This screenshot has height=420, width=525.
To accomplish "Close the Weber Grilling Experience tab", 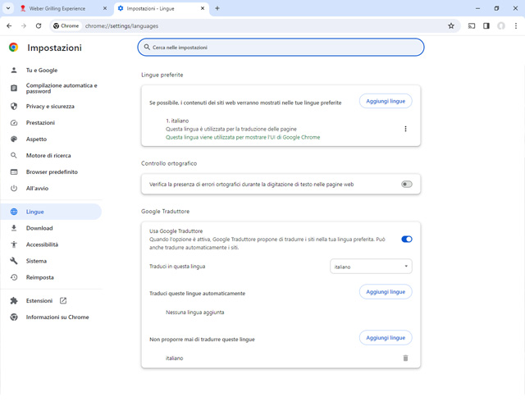I will point(105,8).
